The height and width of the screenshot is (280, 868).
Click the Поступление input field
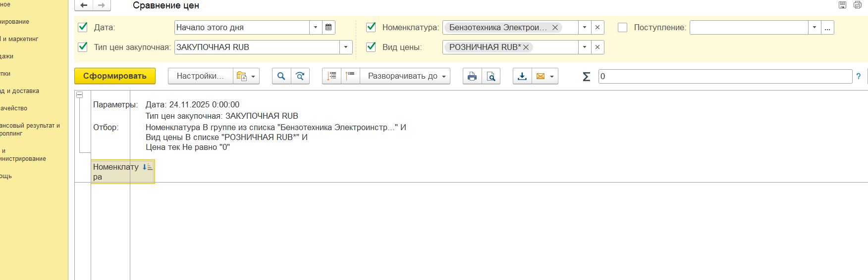749,27
